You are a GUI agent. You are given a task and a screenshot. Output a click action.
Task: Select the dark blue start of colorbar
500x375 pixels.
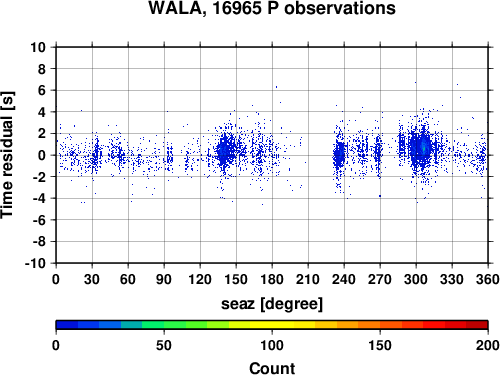tap(67, 325)
